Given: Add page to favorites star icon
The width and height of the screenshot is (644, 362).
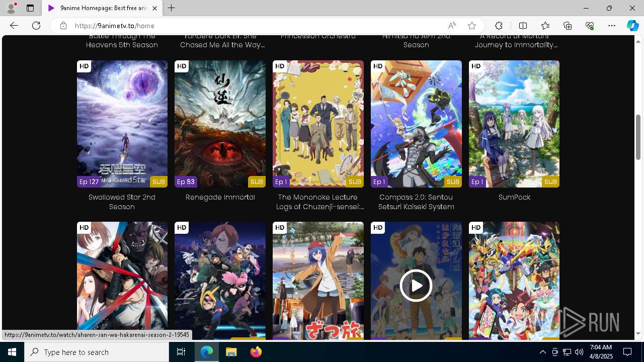Looking at the screenshot, I should tap(472, 26).
